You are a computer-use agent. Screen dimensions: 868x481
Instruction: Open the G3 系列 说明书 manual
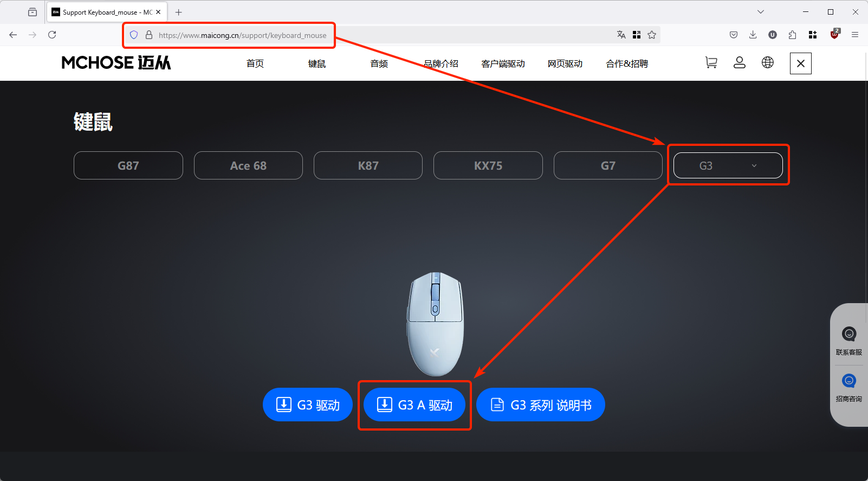pos(541,405)
